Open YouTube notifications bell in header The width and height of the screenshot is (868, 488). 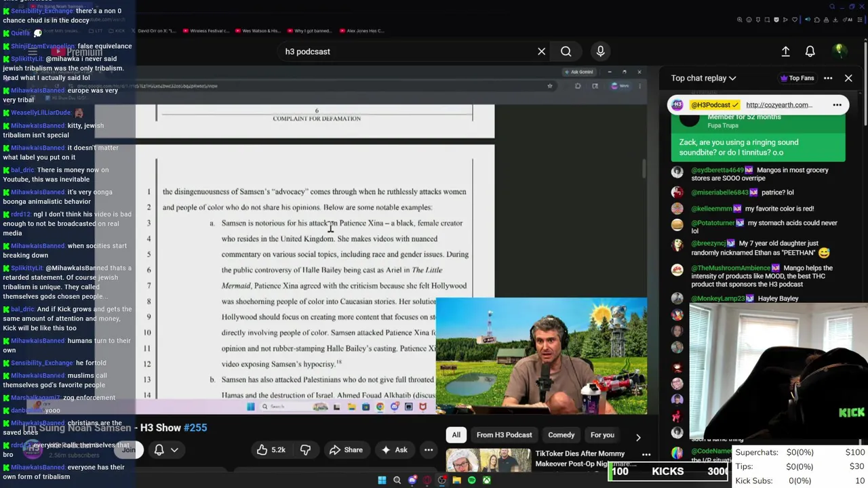(x=810, y=52)
